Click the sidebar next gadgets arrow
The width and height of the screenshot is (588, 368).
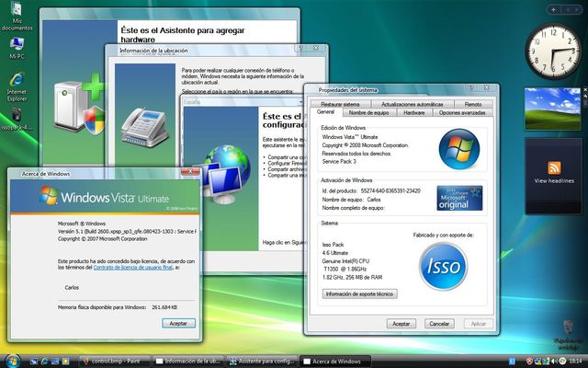577,10
